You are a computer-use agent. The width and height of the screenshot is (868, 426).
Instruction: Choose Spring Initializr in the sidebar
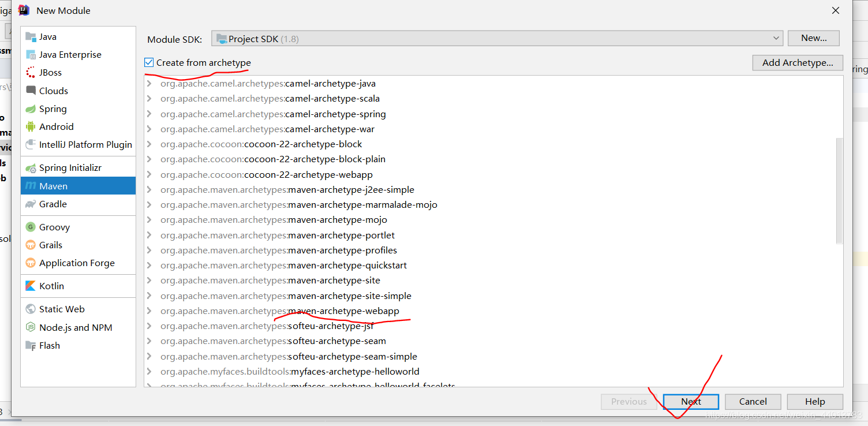pos(78,167)
